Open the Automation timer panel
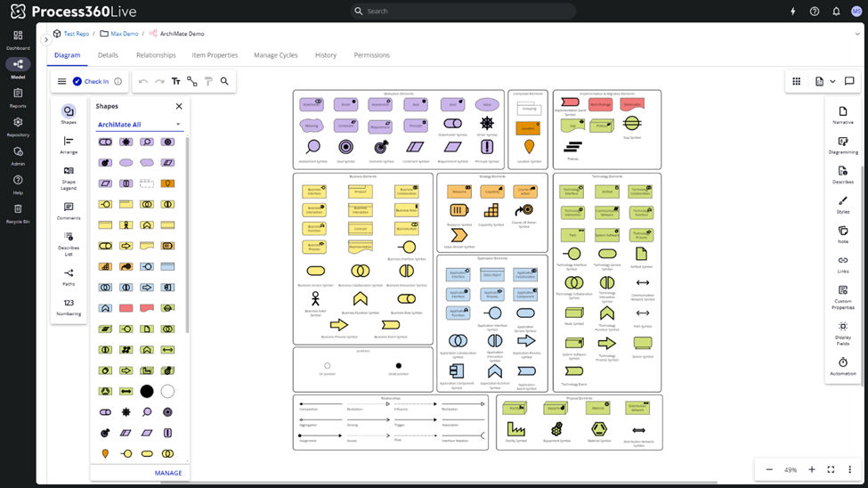 pyautogui.click(x=842, y=366)
